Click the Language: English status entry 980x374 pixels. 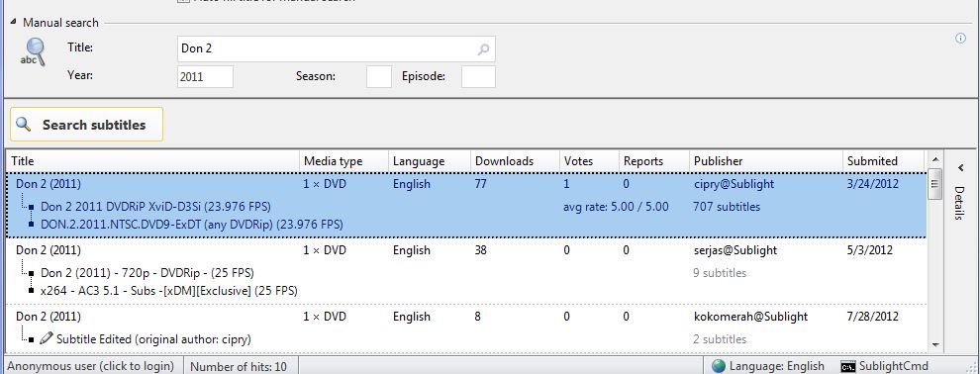tap(776, 366)
